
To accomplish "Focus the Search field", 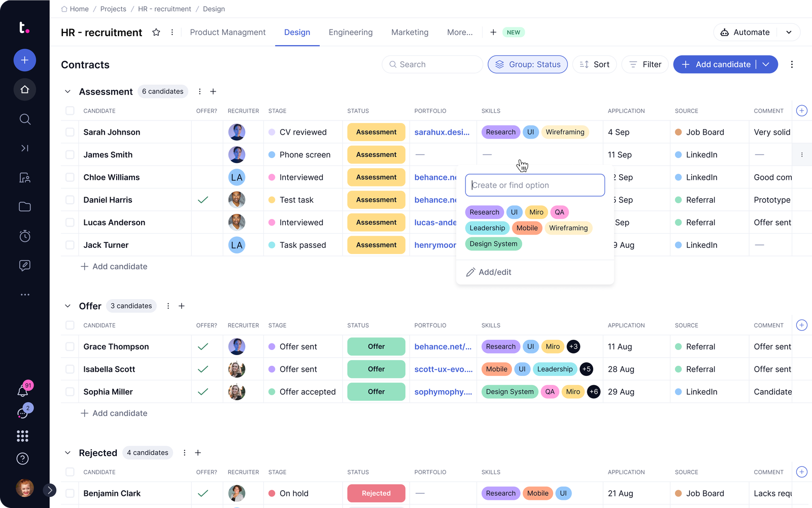I will pyautogui.click(x=432, y=65).
